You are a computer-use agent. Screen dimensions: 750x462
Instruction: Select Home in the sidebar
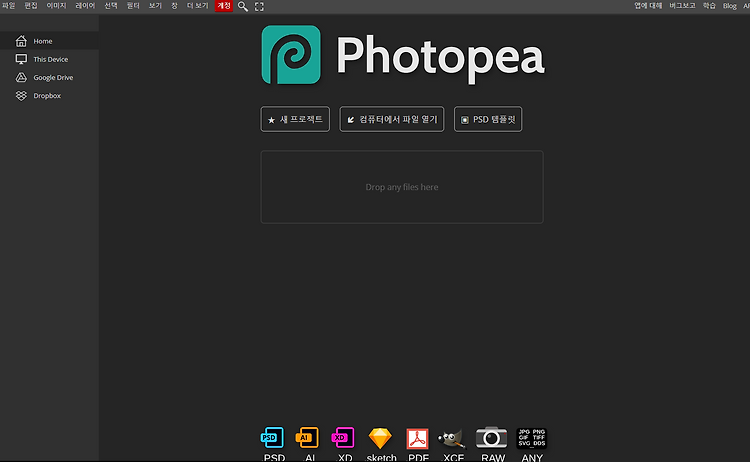click(49, 41)
